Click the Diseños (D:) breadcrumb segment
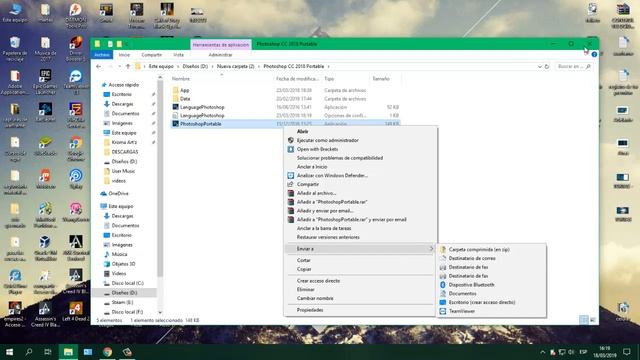 click(x=195, y=66)
